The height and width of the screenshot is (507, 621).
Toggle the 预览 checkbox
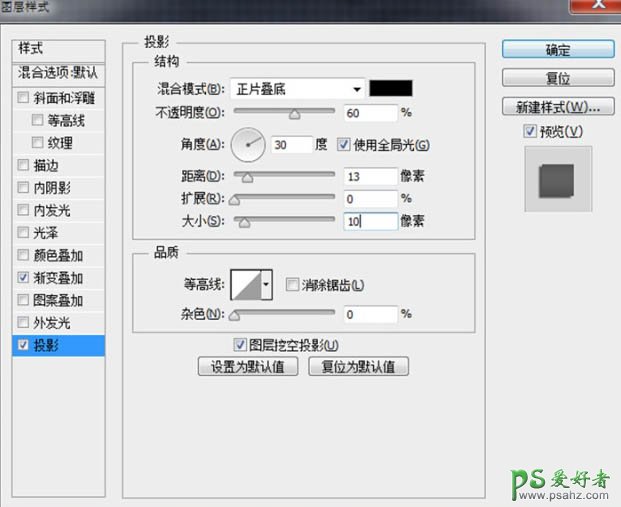click(529, 132)
